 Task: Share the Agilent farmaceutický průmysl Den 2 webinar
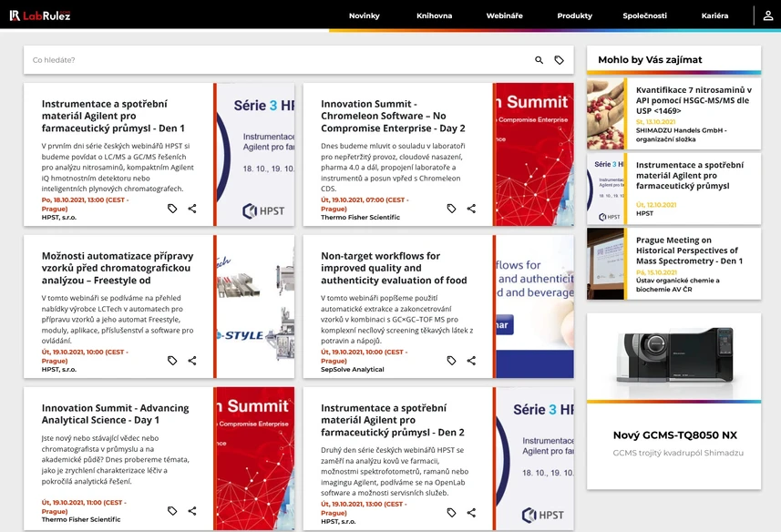coord(471,512)
